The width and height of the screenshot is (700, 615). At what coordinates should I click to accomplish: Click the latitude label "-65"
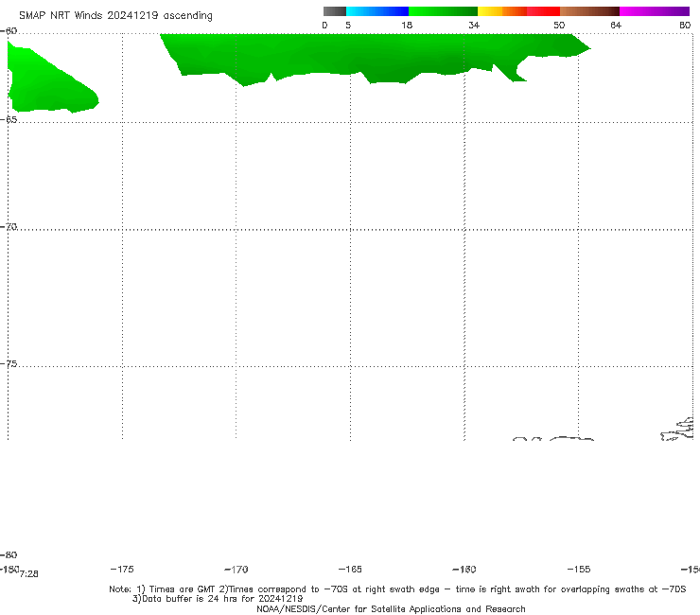(9, 119)
